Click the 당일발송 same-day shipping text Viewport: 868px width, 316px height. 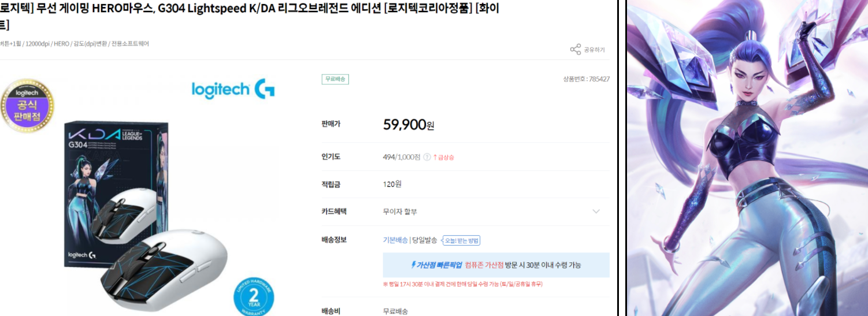tap(425, 240)
